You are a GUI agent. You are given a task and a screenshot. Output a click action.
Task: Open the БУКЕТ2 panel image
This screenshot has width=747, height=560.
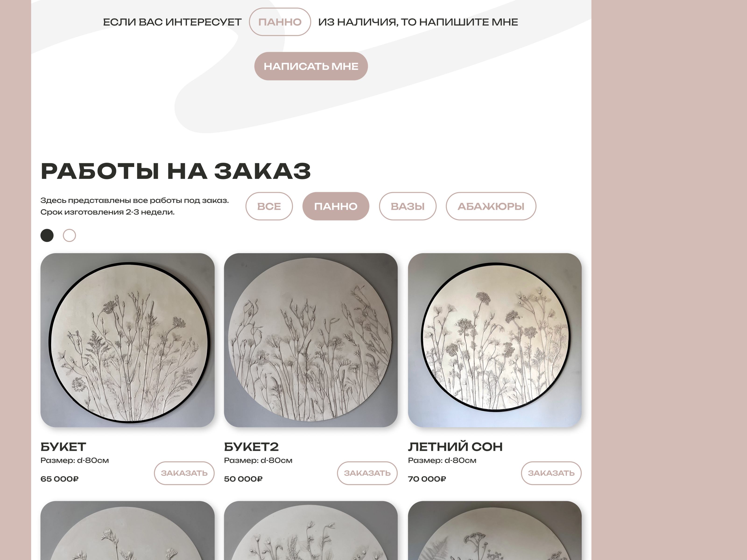click(x=311, y=340)
